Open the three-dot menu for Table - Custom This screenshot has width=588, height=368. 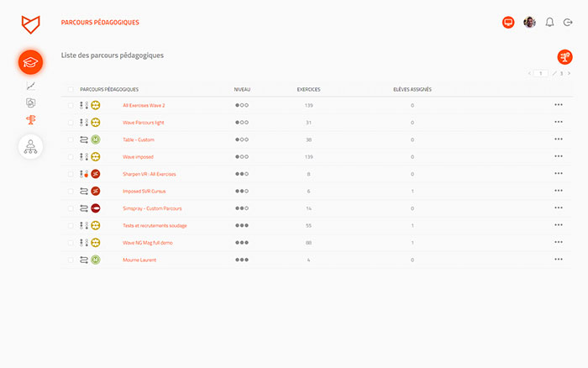click(559, 139)
